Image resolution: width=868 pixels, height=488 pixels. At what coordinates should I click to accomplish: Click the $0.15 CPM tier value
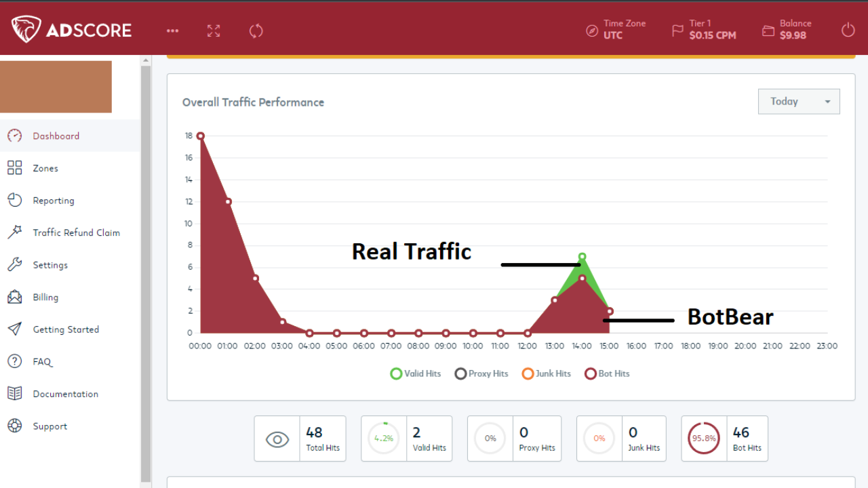pyautogui.click(x=712, y=35)
